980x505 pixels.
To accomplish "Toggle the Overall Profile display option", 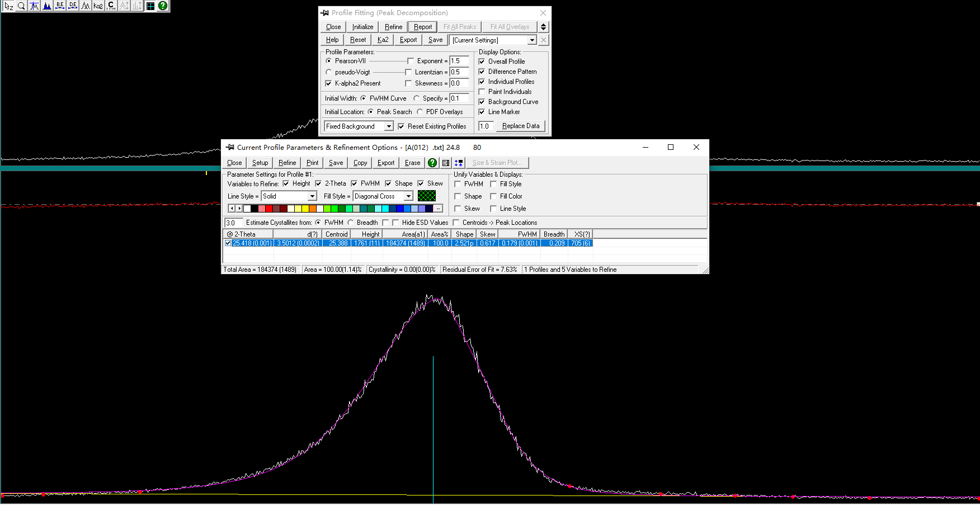I will click(x=482, y=62).
